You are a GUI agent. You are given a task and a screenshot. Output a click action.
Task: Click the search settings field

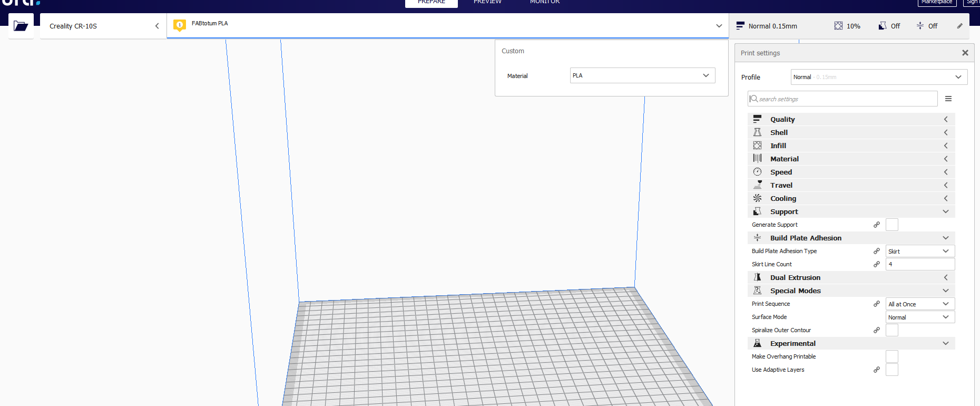coord(842,99)
